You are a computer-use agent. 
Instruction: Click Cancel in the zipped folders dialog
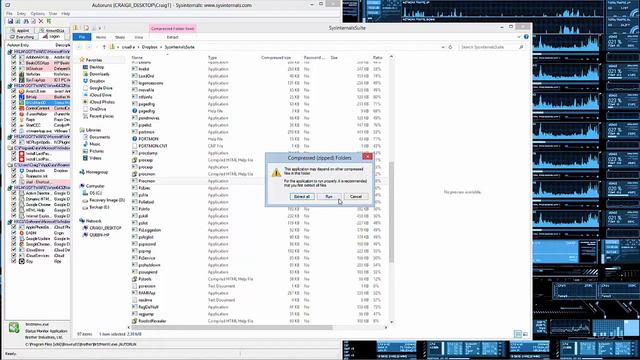tap(356, 197)
